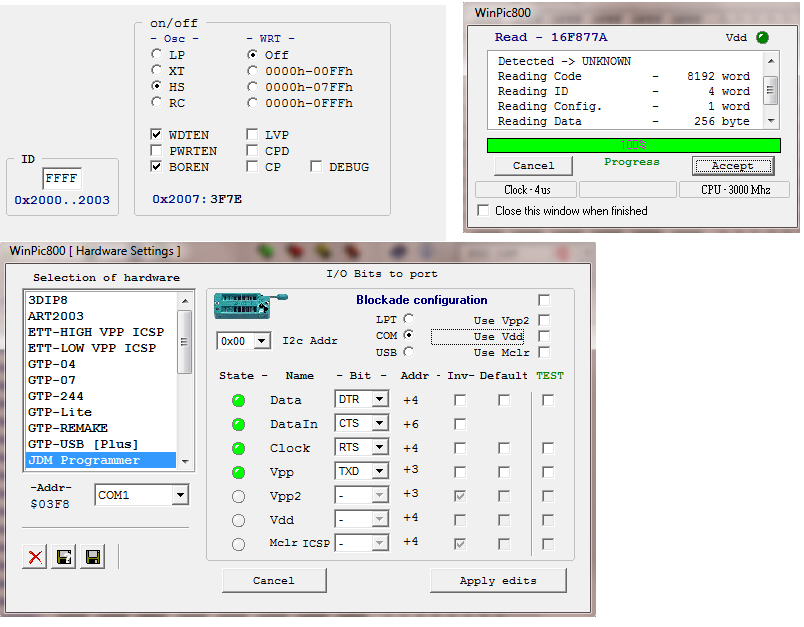The width and height of the screenshot is (804, 627).
Task: Enable the PWRTEN checkbox
Action: tap(156, 150)
